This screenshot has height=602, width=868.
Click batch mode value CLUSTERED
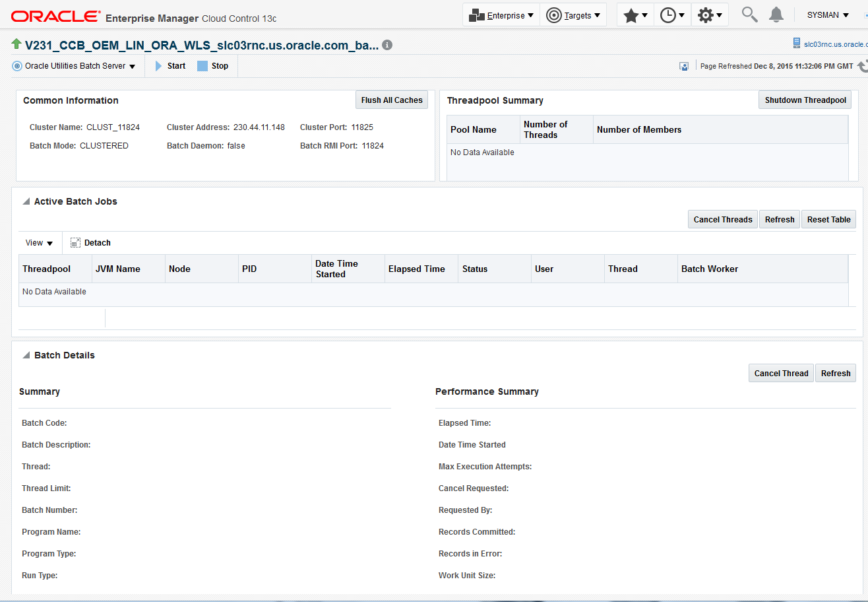tap(104, 145)
